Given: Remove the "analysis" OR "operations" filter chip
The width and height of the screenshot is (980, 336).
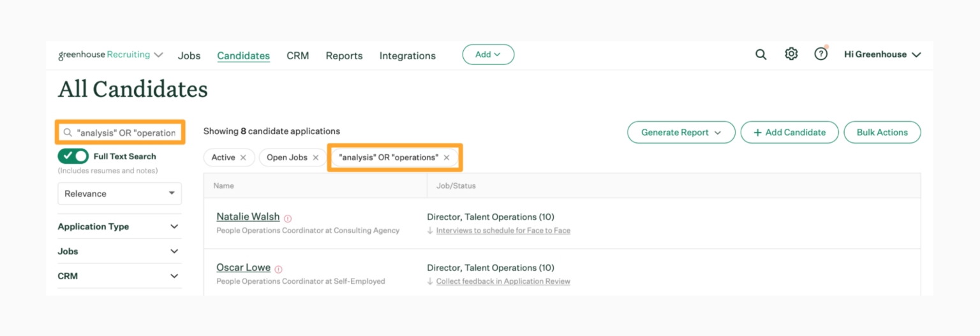Looking at the screenshot, I should [x=447, y=157].
